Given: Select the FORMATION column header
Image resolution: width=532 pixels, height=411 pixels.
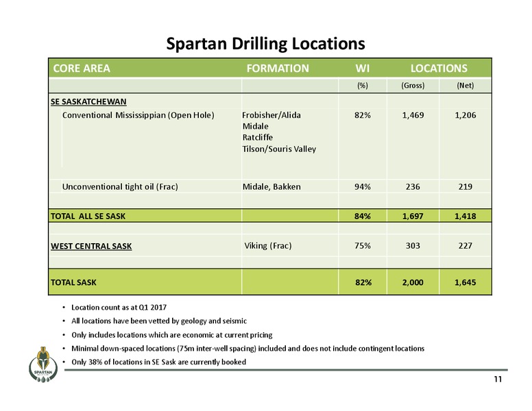Looking at the screenshot, I should 278,68.
